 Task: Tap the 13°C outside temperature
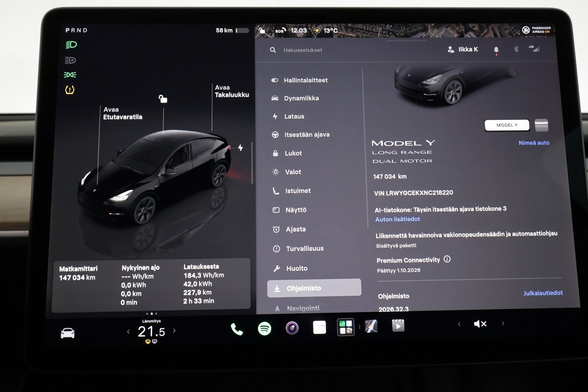330,30
